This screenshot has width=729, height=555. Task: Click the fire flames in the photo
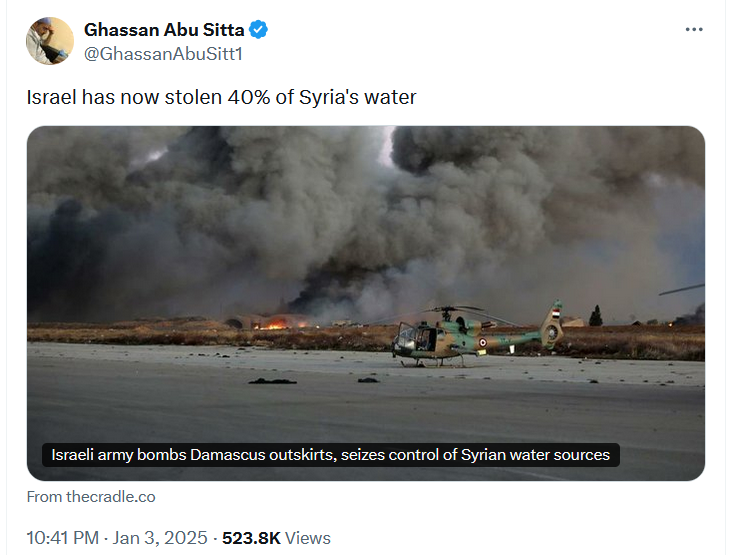[x=272, y=324]
